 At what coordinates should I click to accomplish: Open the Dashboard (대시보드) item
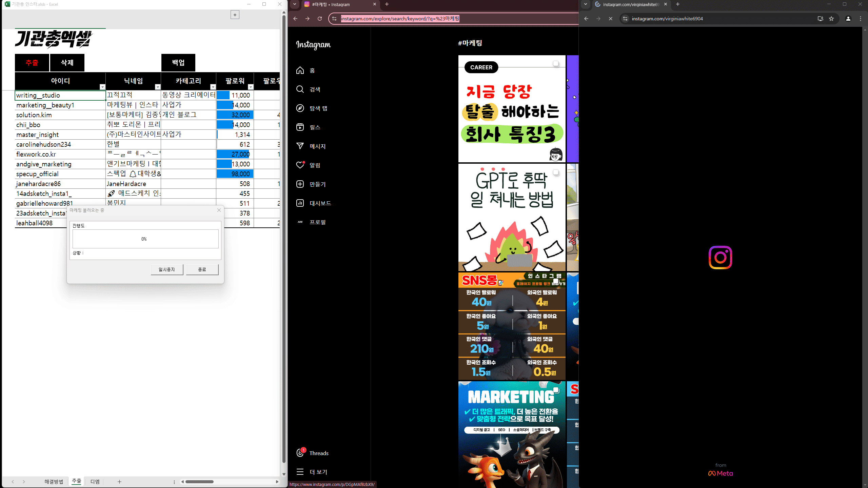pos(314,203)
